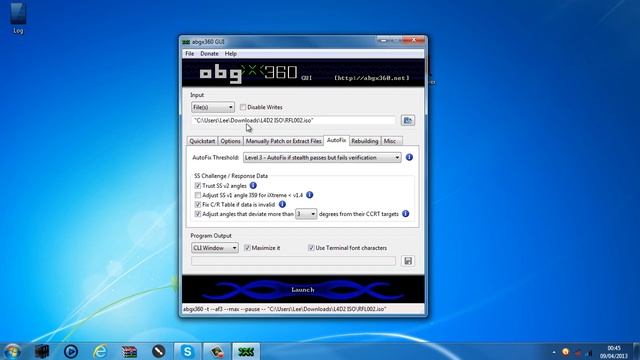The width and height of the screenshot is (640, 360).
Task: Click the Launch button
Action: (303, 289)
